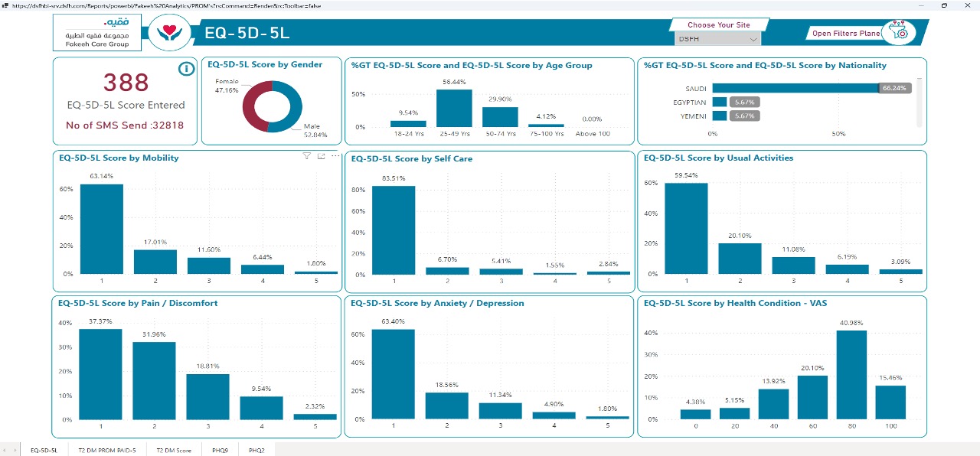980x456 pixels.
Task: Click next page arrow in tab strip
Action: (15, 450)
